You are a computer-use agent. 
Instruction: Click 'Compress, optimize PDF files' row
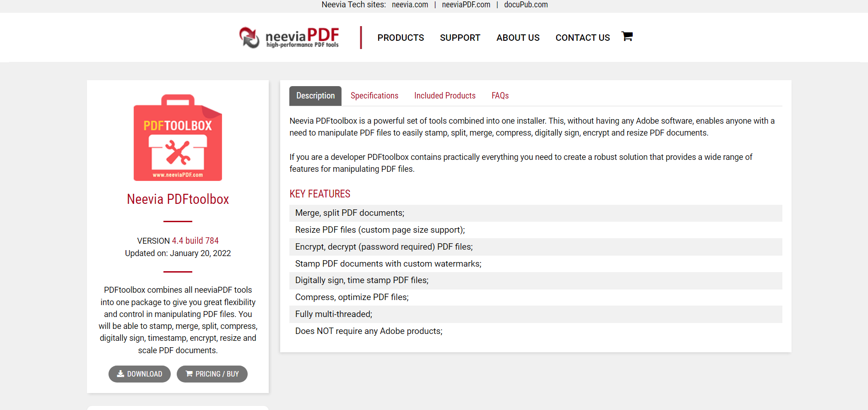pyautogui.click(x=536, y=297)
